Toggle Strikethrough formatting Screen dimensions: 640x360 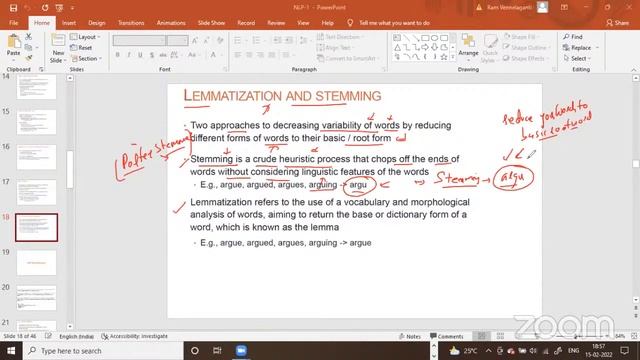click(x=163, y=55)
